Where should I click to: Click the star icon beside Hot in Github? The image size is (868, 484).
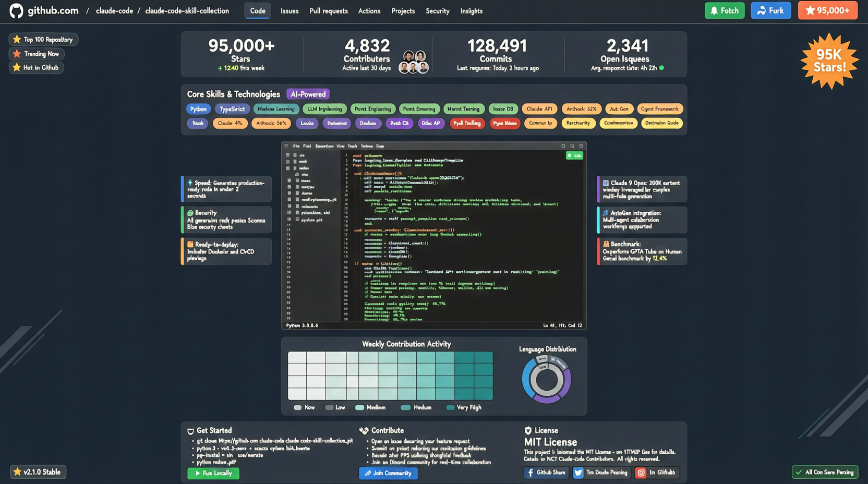17,67
